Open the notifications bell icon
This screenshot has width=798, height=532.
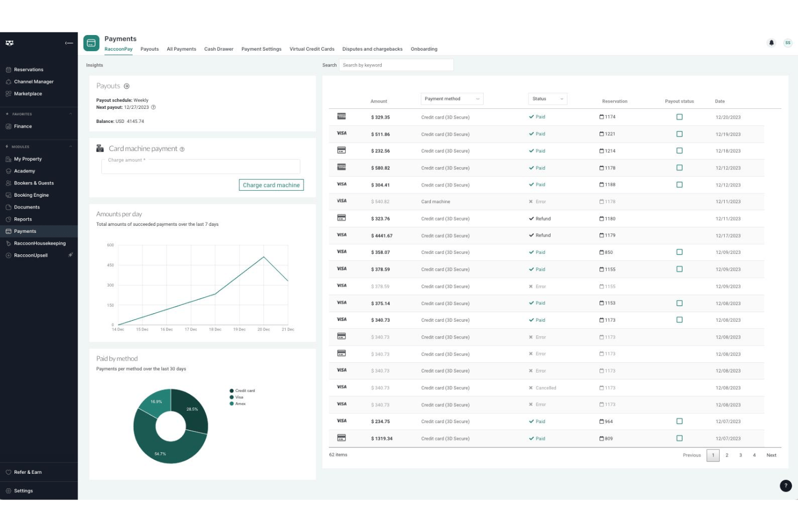point(771,43)
